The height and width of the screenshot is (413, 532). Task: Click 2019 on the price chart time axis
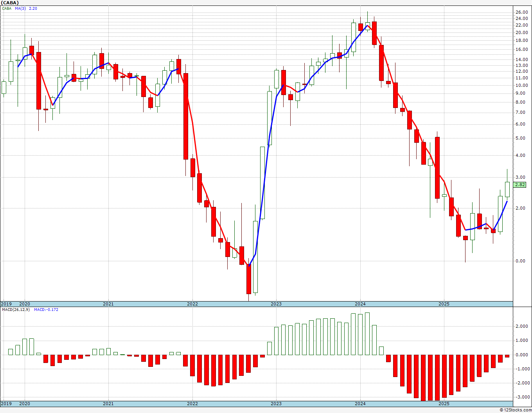[x=6, y=304]
